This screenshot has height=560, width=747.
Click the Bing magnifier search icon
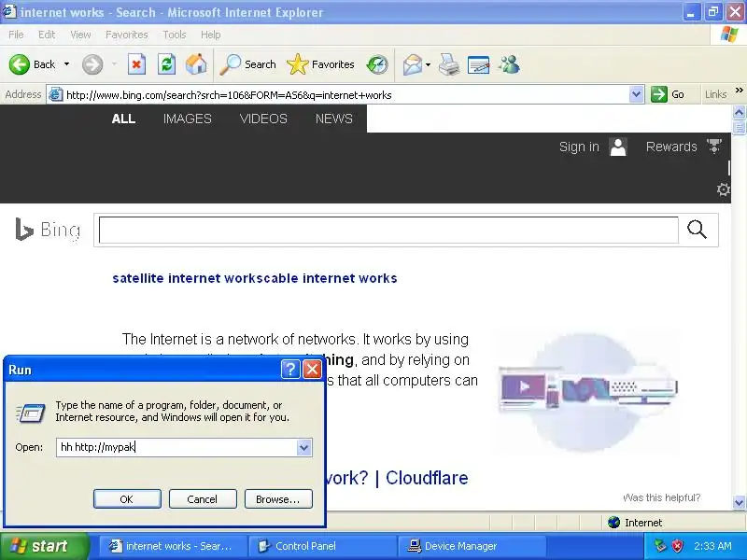coord(697,230)
